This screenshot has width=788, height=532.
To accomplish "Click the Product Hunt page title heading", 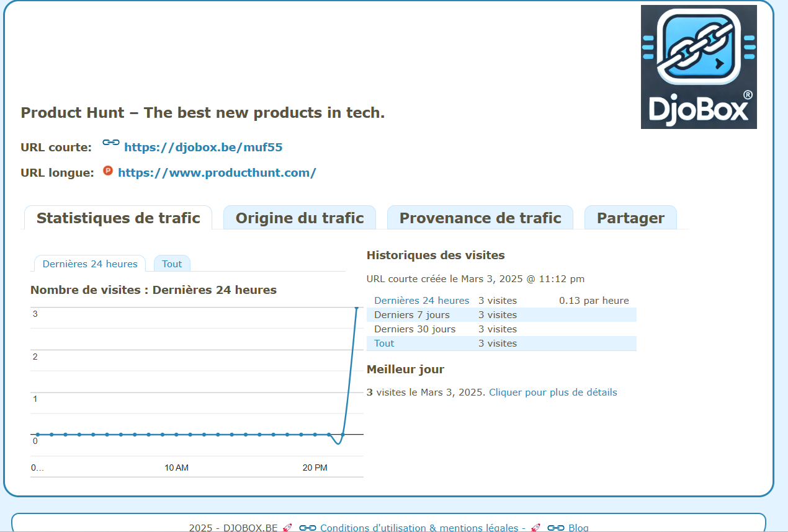I will [x=203, y=113].
